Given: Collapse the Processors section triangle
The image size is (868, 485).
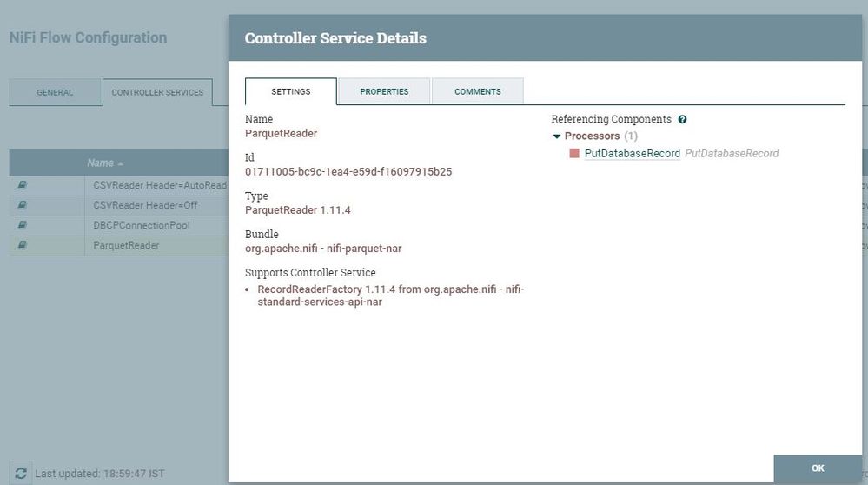Looking at the screenshot, I should point(556,136).
